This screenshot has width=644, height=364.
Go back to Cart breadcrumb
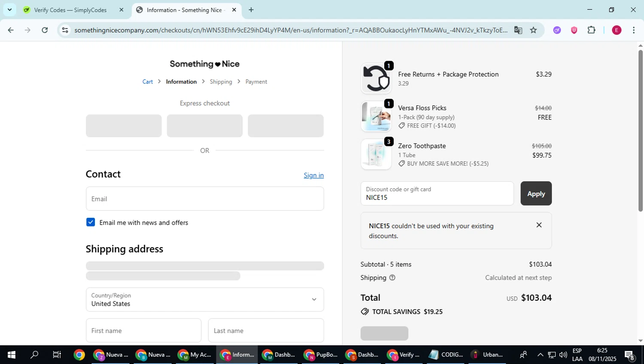147,82
